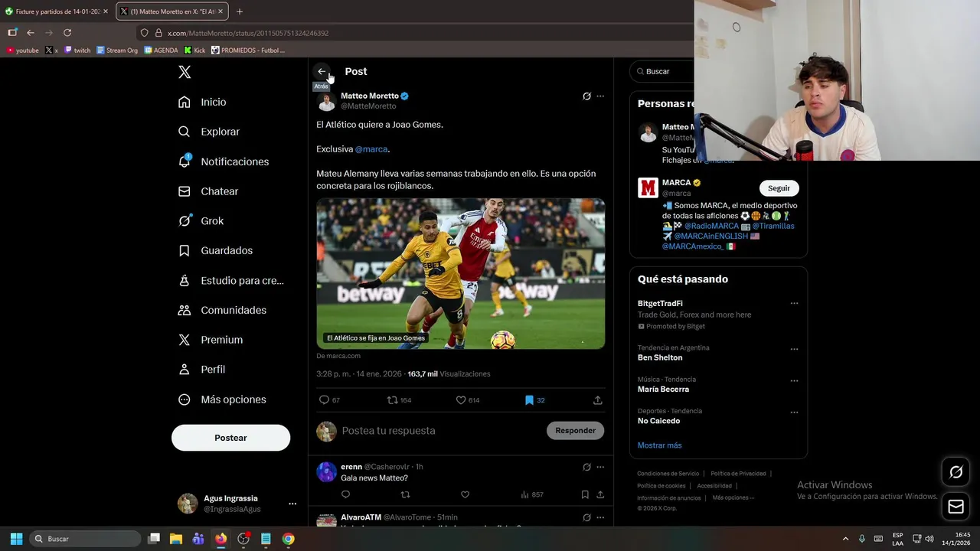980x551 pixels.
Task: Open Matteo Moretto profile name
Action: pos(370,96)
